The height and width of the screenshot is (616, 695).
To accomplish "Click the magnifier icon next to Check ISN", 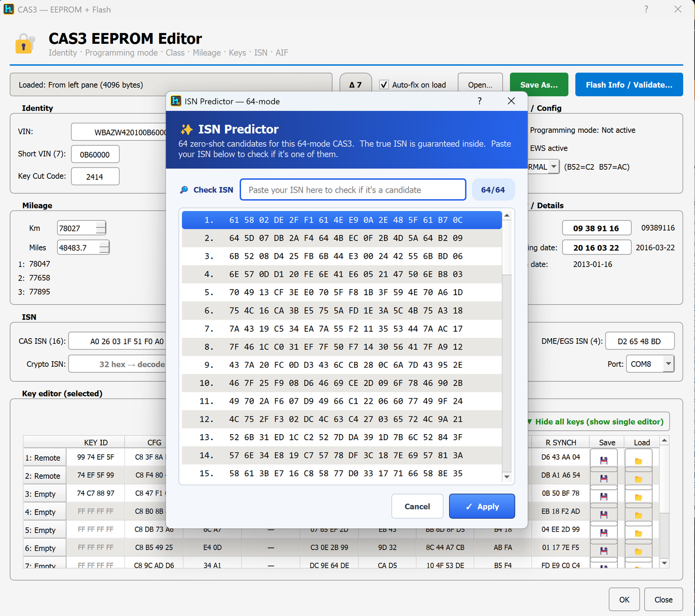I will (184, 190).
